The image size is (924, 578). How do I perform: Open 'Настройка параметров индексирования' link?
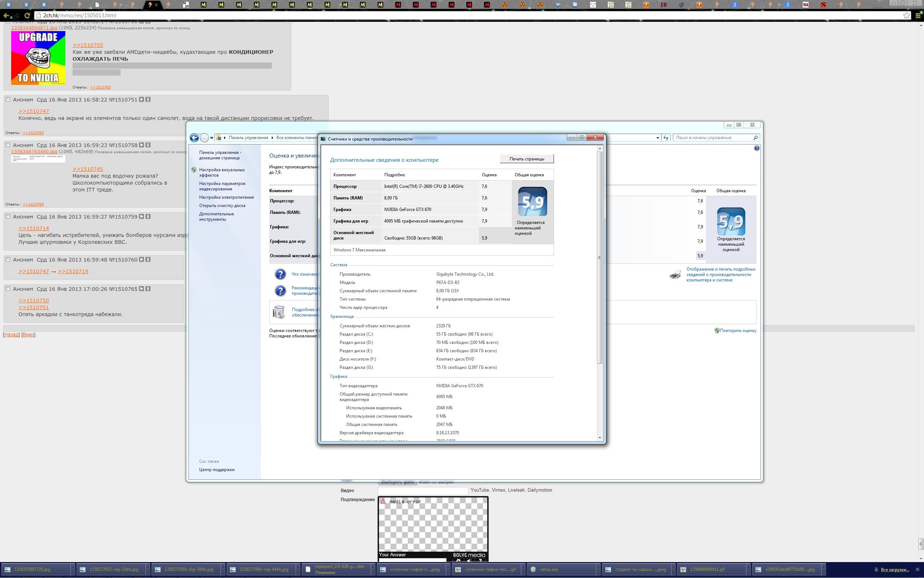222,186
